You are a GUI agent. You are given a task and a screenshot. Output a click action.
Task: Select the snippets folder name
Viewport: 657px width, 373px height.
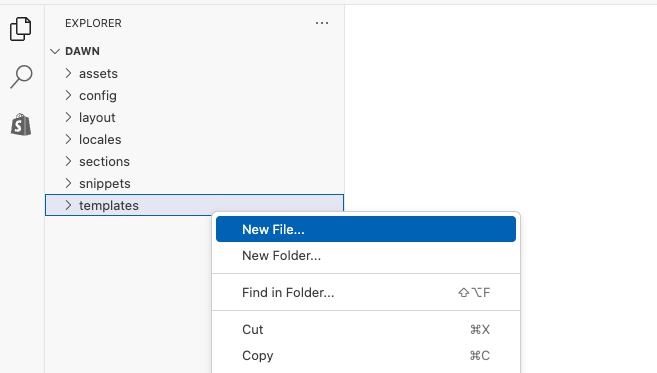[x=105, y=184]
